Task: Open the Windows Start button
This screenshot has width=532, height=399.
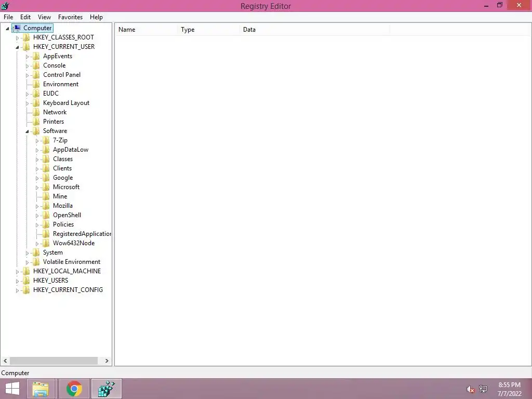Action: click(12, 389)
